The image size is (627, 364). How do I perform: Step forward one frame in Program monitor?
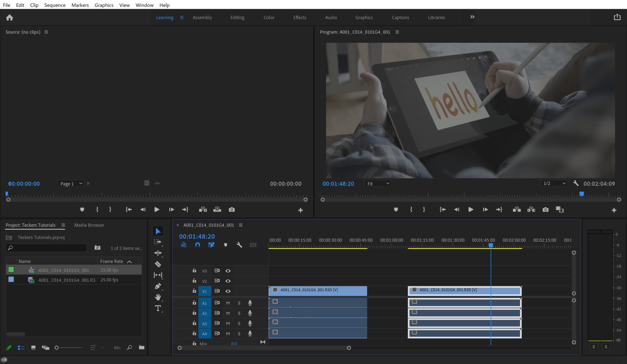click(486, 209)
